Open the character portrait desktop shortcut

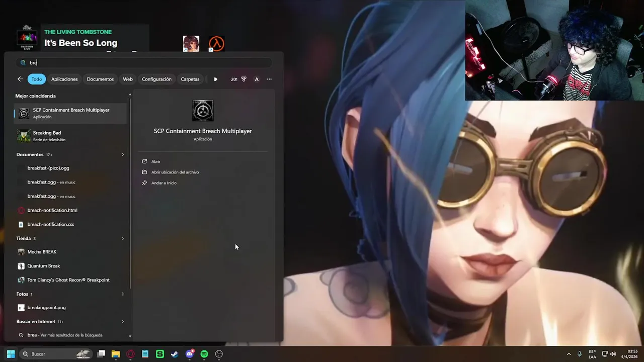pos(191,44)
